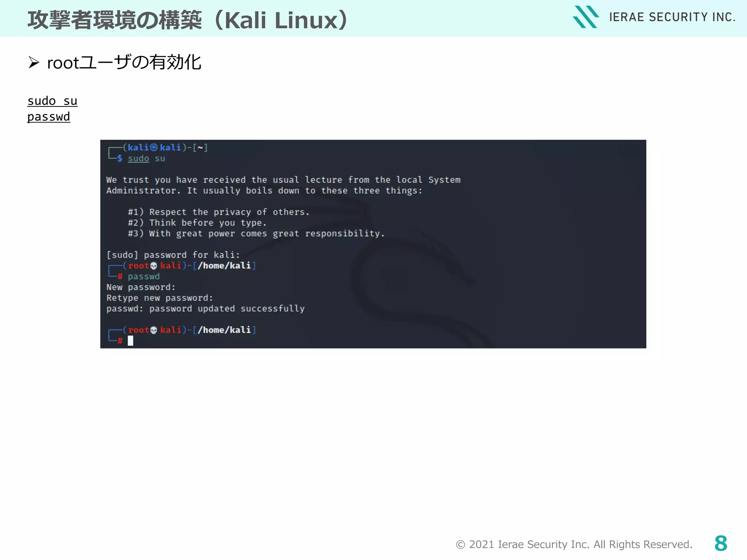Click the rootユーザの有効化 bullet heading
This screenshot has height=560, width=747.
(x=124, y=62)
